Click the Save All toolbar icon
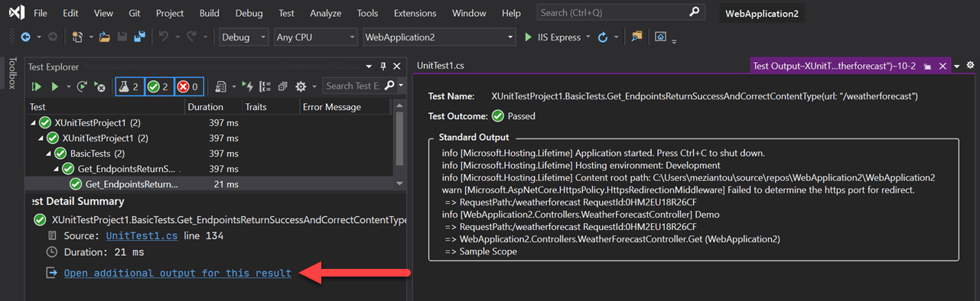The width and height of the screenshot is (980, 301). 140,37
